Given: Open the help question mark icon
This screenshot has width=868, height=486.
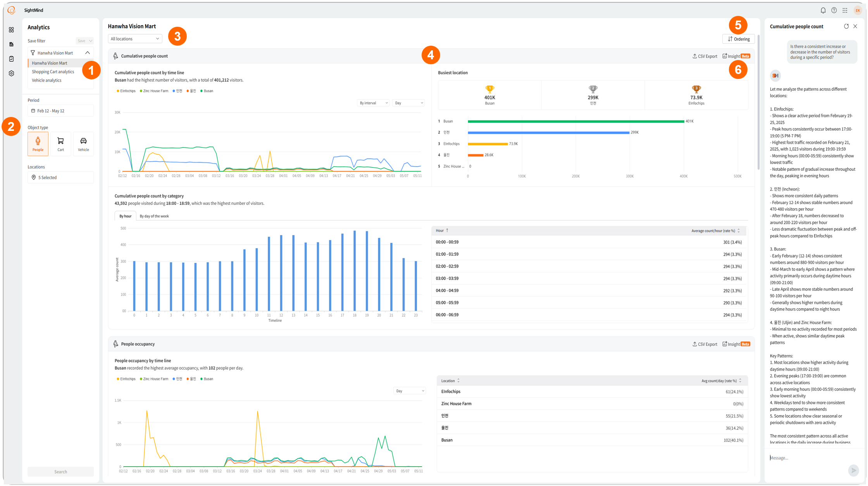Looking at the screenshot, I should (834, 10).
